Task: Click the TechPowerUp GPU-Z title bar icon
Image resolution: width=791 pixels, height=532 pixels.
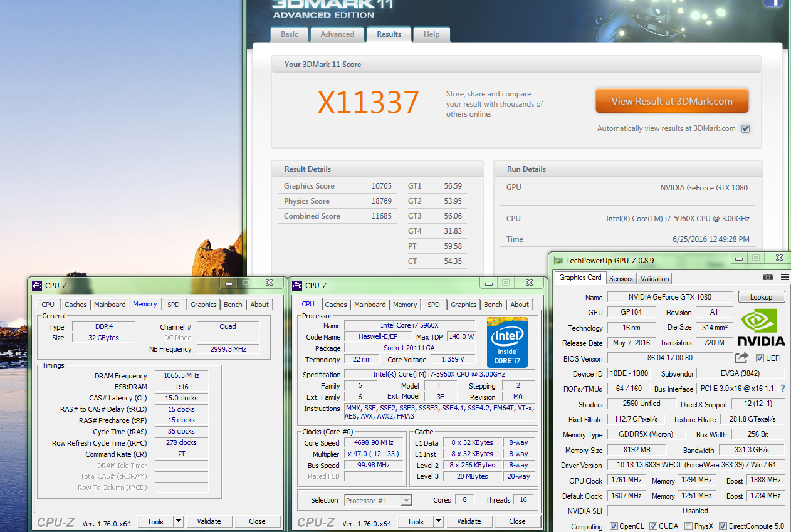Action: [x=557, y=261]
